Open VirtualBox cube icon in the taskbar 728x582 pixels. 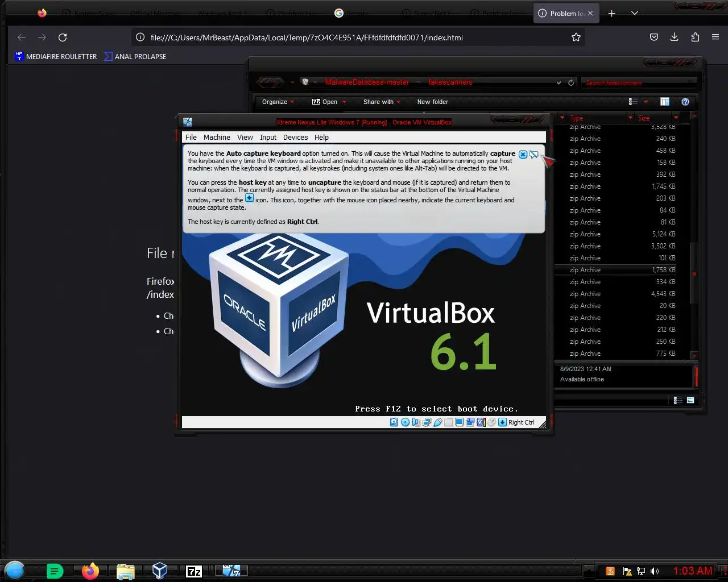click(x=160, y=571)
